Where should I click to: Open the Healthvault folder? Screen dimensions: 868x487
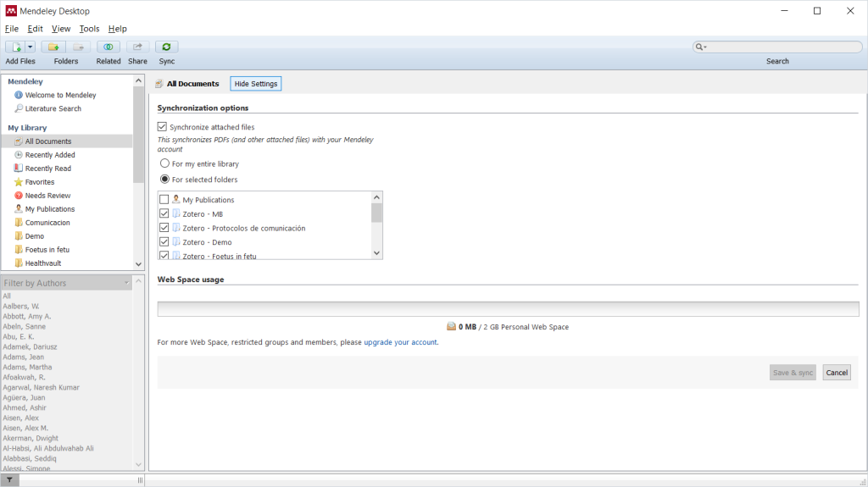43,263
